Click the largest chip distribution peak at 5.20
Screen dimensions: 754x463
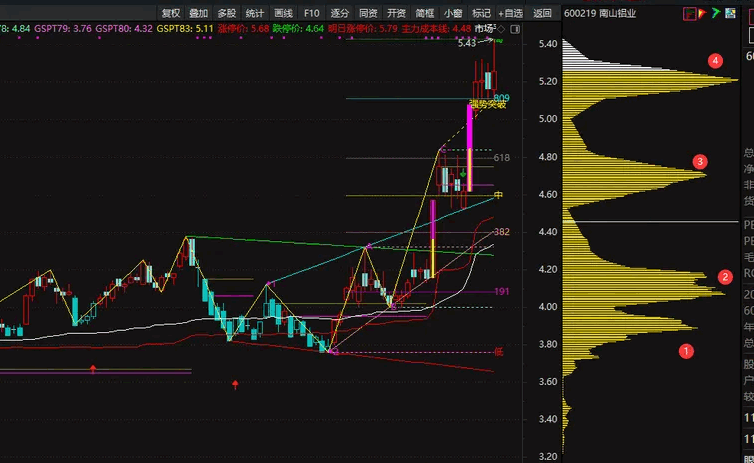click(650, 80)
